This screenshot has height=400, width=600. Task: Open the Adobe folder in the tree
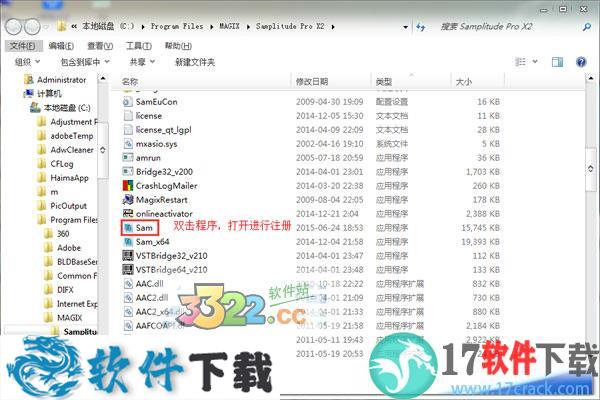point(69,248)
